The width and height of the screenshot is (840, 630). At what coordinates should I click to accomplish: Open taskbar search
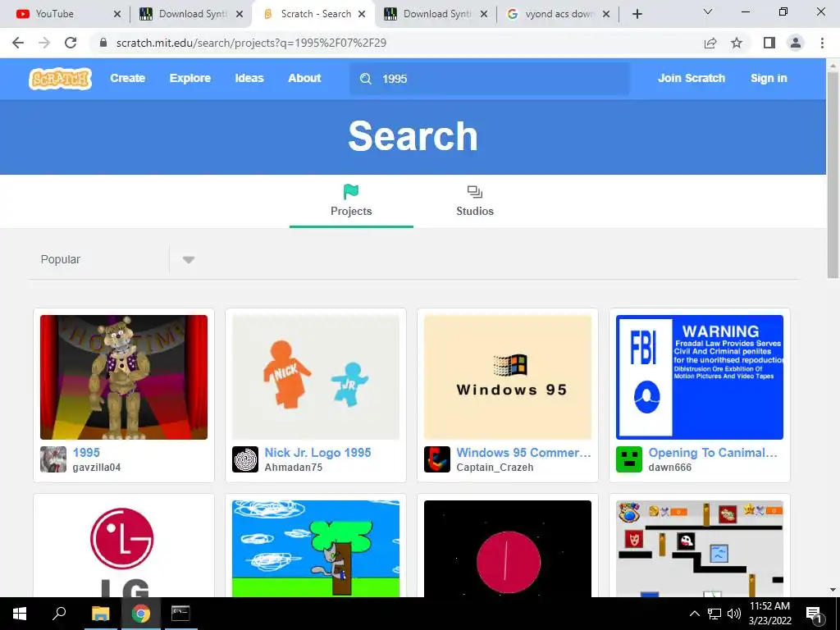click(x=59, y=614)
